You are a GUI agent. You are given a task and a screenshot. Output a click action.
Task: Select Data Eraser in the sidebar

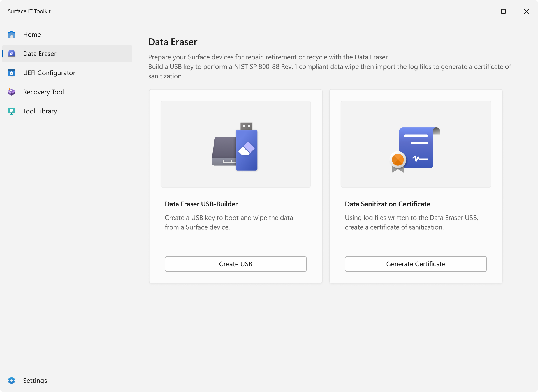(67, 53)
